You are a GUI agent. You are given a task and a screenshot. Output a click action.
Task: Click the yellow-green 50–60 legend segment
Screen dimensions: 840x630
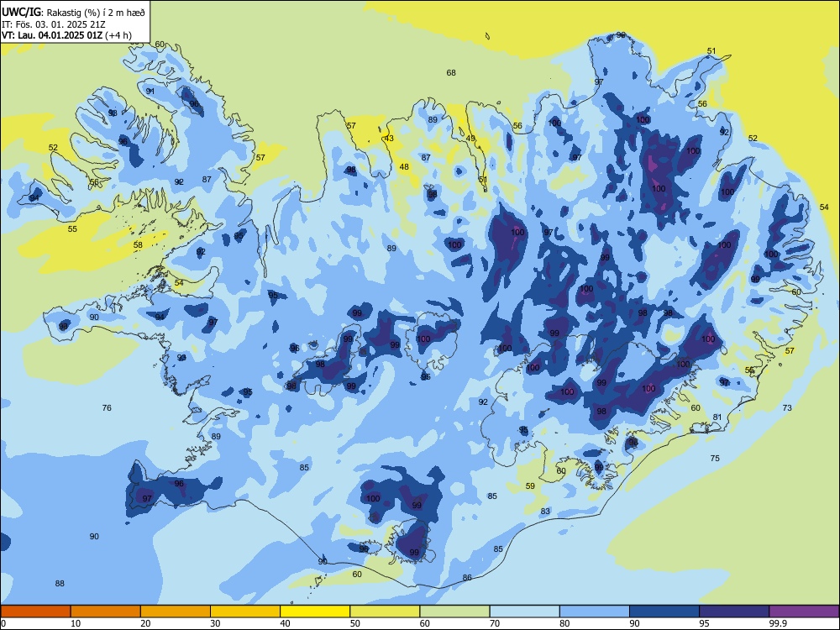[385, 612]
